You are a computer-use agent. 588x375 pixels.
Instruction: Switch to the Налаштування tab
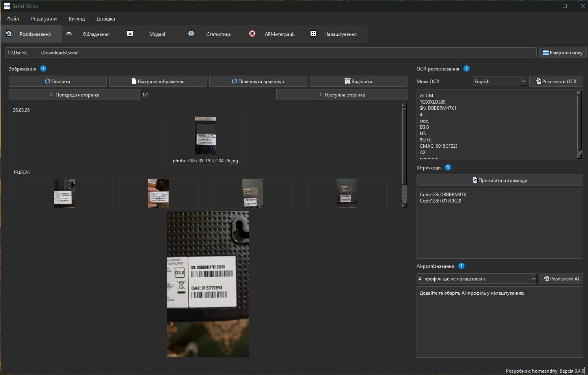pyautogui.click(x=337, y=34)
